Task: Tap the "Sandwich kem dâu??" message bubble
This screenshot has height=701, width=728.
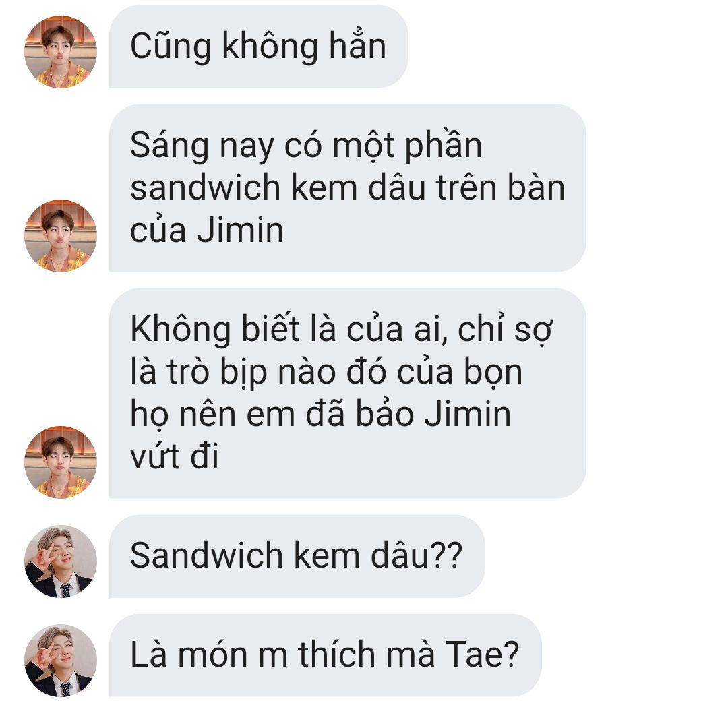Action: [297, 556]
